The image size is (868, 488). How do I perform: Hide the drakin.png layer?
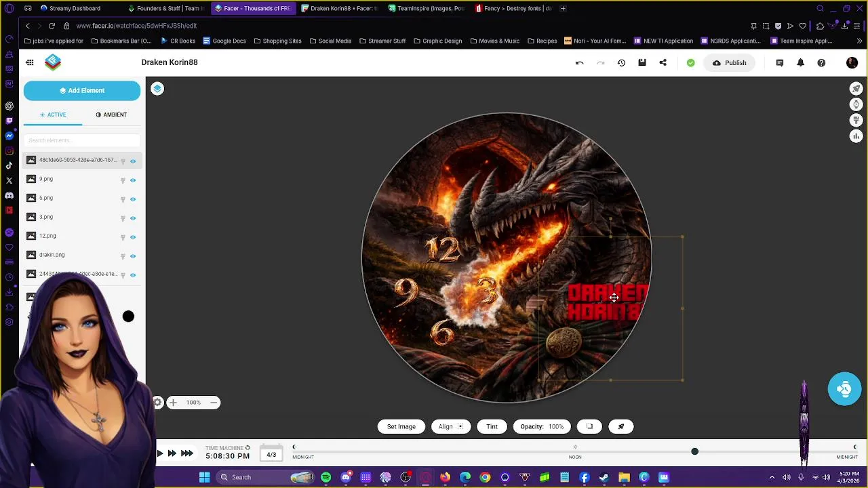[133, 256]
